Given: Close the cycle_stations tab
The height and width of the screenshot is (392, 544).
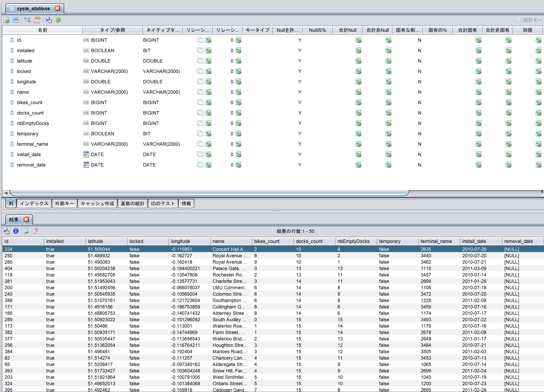Looking at the screenshot, I should pyautogui.click(x=58, y=8).
